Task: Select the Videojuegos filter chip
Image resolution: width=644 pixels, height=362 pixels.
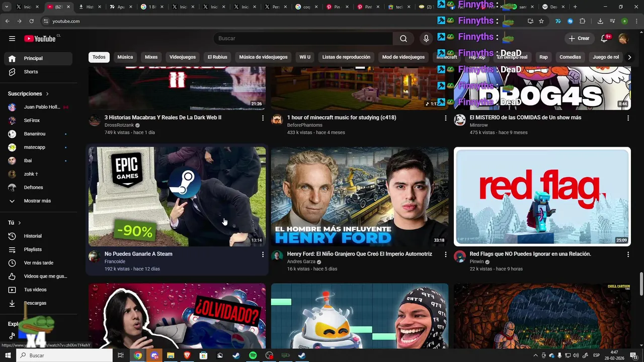Action: pyautogui.click(x=183, y=57)
